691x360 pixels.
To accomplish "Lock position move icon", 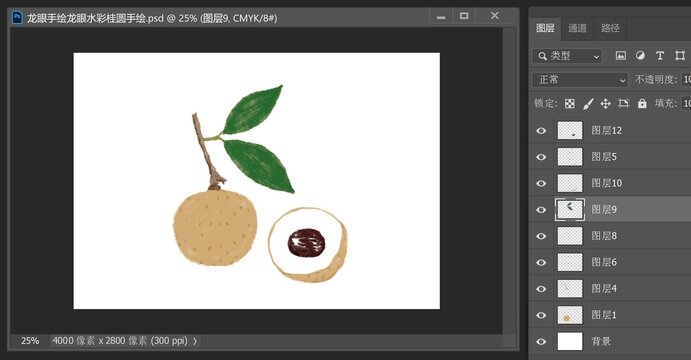I will coord(606,104).
